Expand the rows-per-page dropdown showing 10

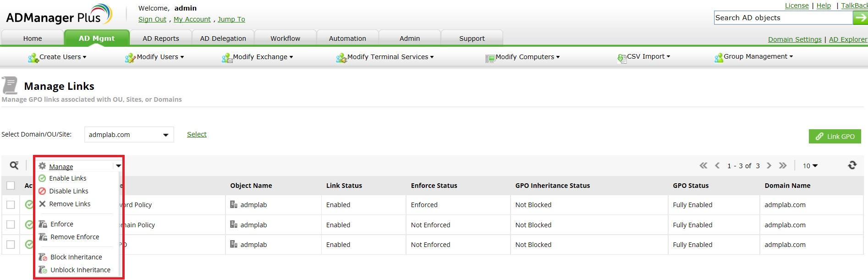(x=810, y=166)
